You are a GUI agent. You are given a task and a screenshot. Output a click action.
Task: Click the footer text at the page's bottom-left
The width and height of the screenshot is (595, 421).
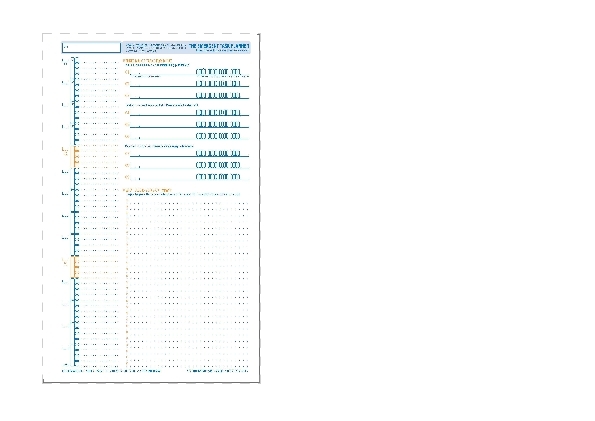(x=111, y=371)
